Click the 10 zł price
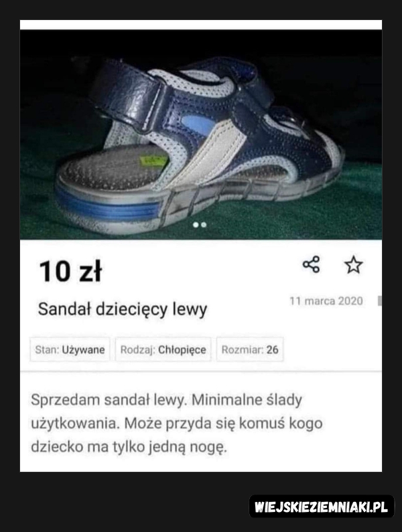The height and width of the screenshot is (532, 402). 70,272
